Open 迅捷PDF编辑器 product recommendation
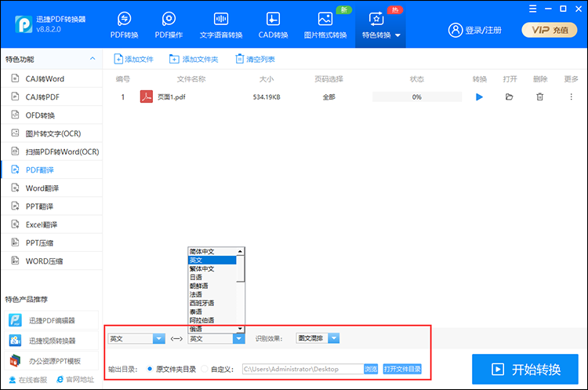This screenshot has width=588, height=390. (x=52, y=321)
